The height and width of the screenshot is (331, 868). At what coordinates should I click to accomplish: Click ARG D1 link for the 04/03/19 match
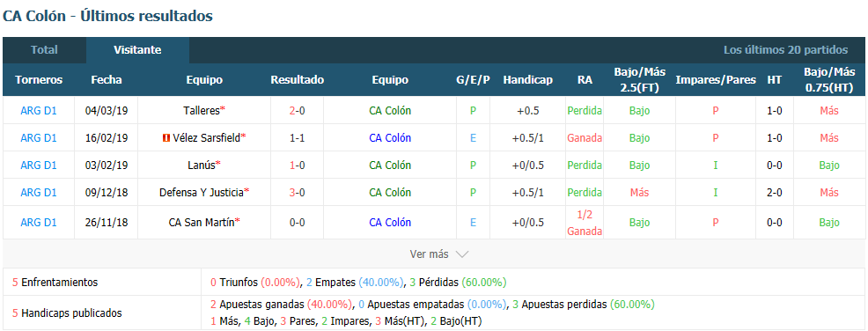tap(39, 110)
